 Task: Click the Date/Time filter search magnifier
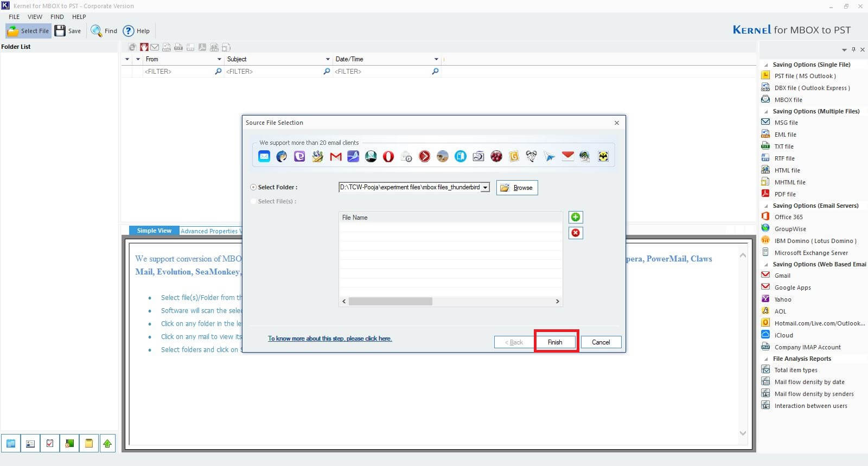(x=435, y=71)
